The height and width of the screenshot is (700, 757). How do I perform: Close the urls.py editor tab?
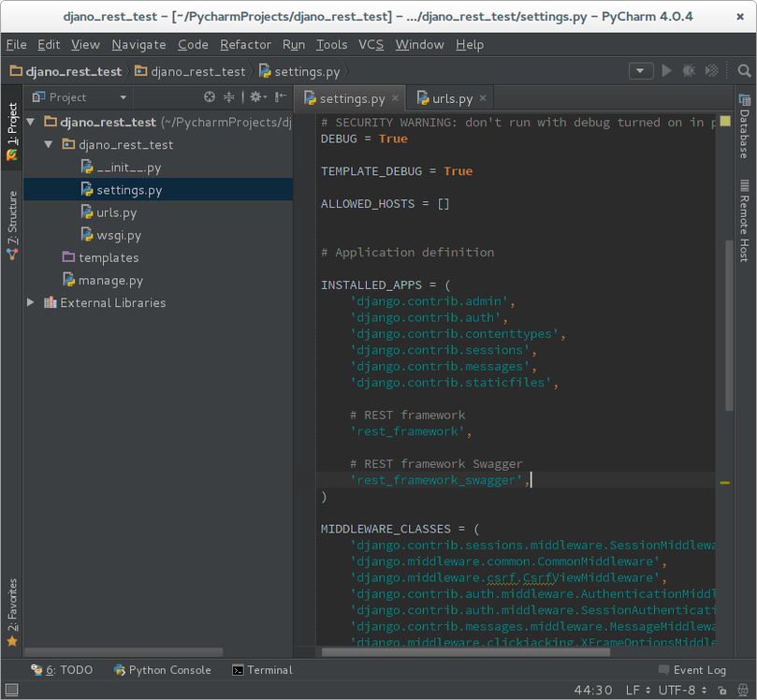coord(482,98)
